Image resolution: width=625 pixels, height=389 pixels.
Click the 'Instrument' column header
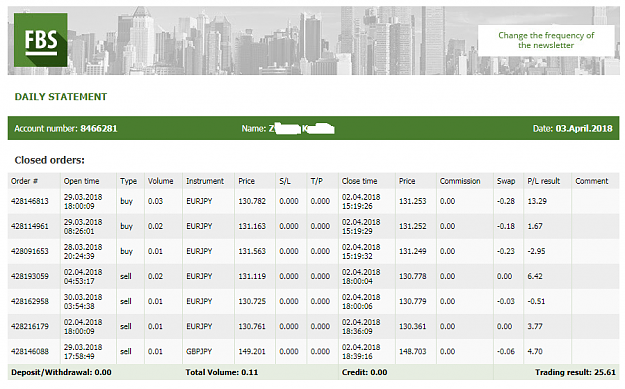(x=205, y=181)
